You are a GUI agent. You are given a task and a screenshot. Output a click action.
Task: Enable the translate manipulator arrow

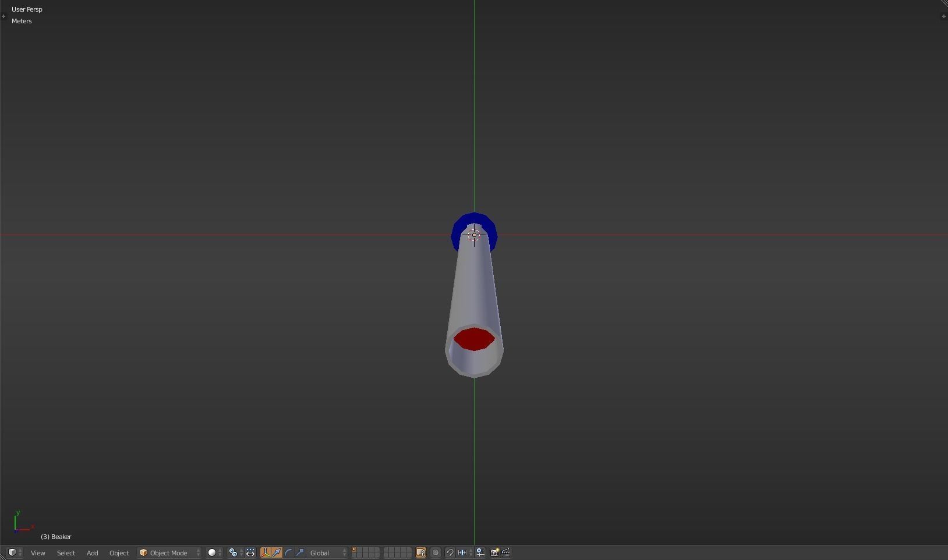click(277, 552)
